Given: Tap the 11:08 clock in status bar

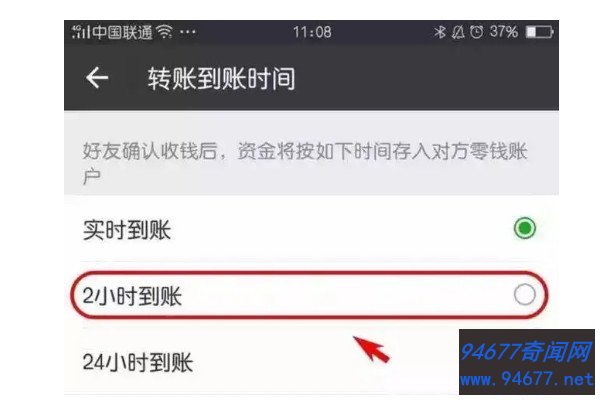Looking at the screenshot, I should (312, 32).
